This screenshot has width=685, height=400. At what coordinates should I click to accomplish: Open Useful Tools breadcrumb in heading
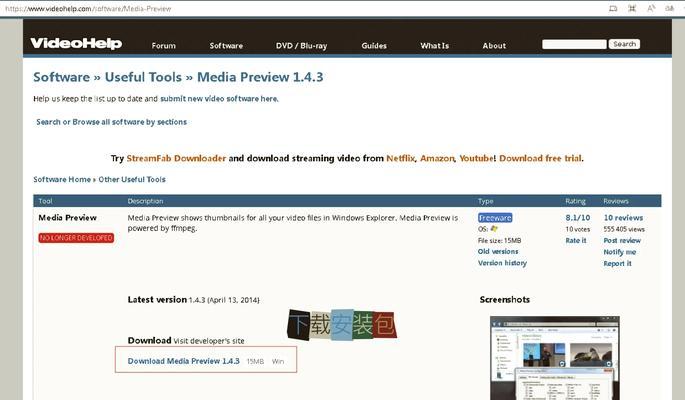pyautogui.click(x=143, y=77)
